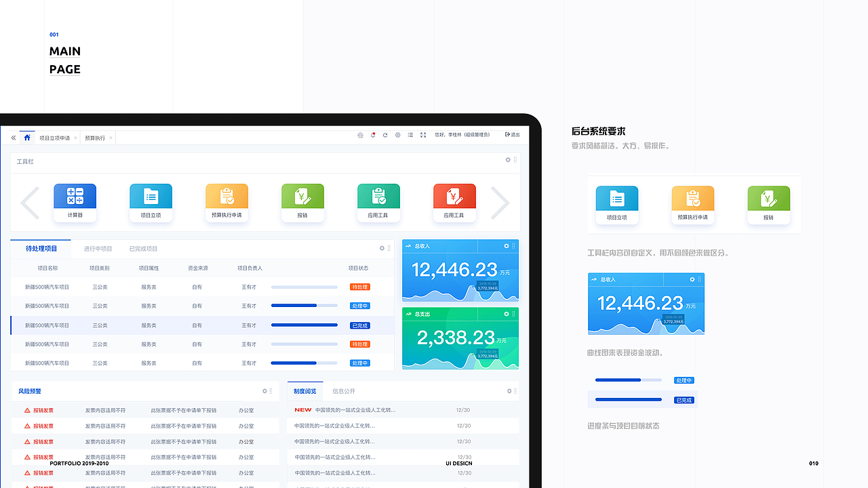Select the 进行中项目 tab
This screenshot has height=488, width=868.
[x=98, y=249]
